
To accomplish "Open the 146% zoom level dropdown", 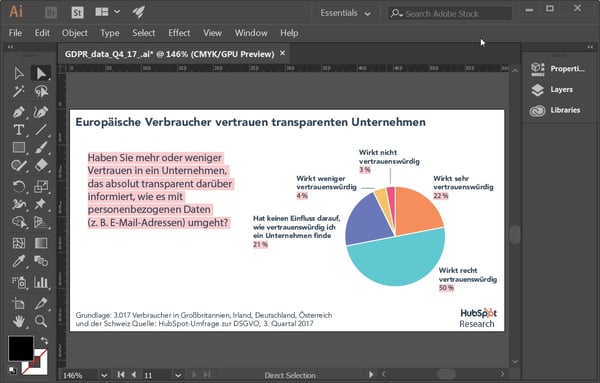I will [104, 375].
